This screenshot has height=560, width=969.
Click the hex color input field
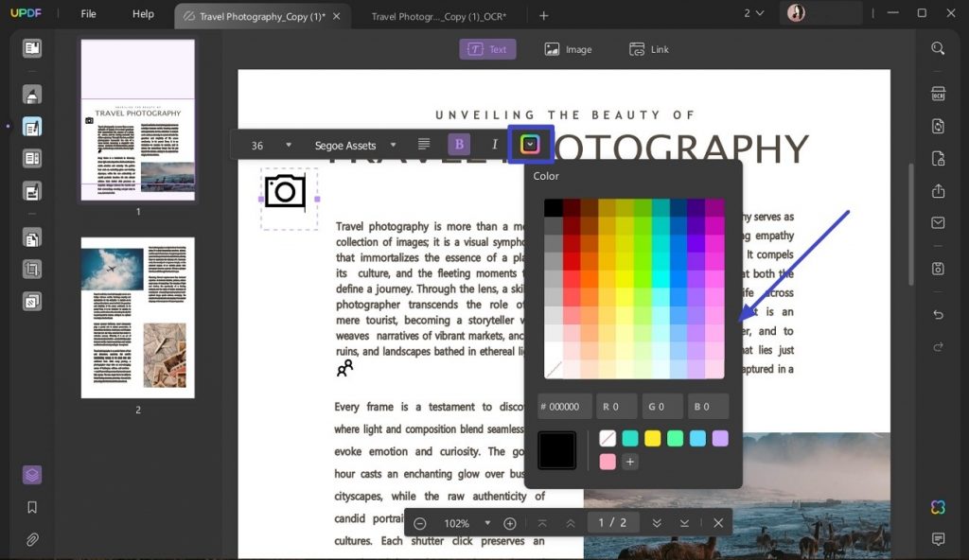coord(564,406)
